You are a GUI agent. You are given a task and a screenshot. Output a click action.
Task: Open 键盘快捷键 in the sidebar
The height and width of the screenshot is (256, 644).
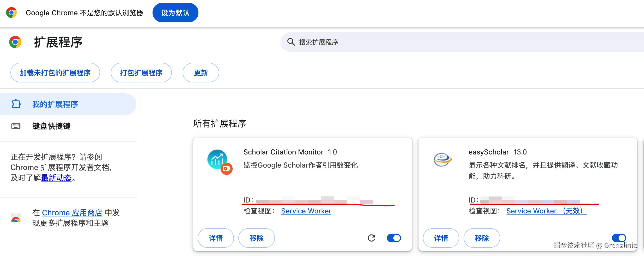pos(51,126)
